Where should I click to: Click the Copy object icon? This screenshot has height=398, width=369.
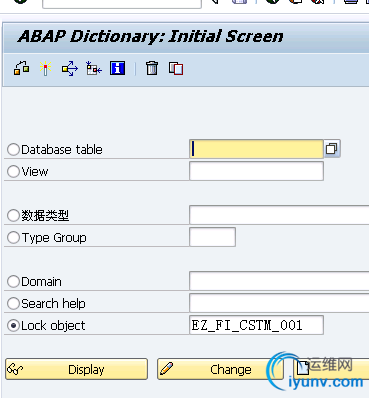tap(176, 68)
